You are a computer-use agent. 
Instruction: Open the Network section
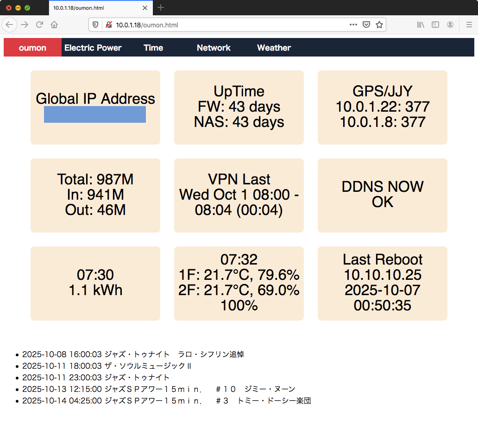(x=214, y=47)
